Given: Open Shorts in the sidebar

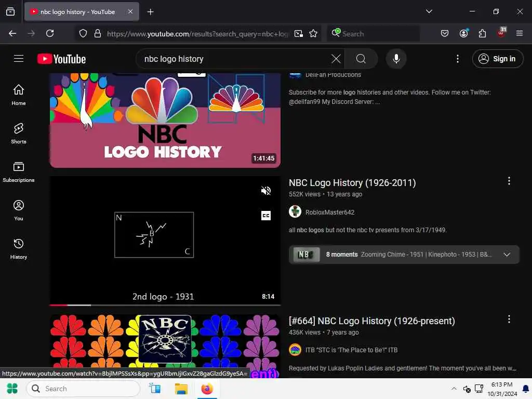Looking at the screenshot, I should (19, 134).
